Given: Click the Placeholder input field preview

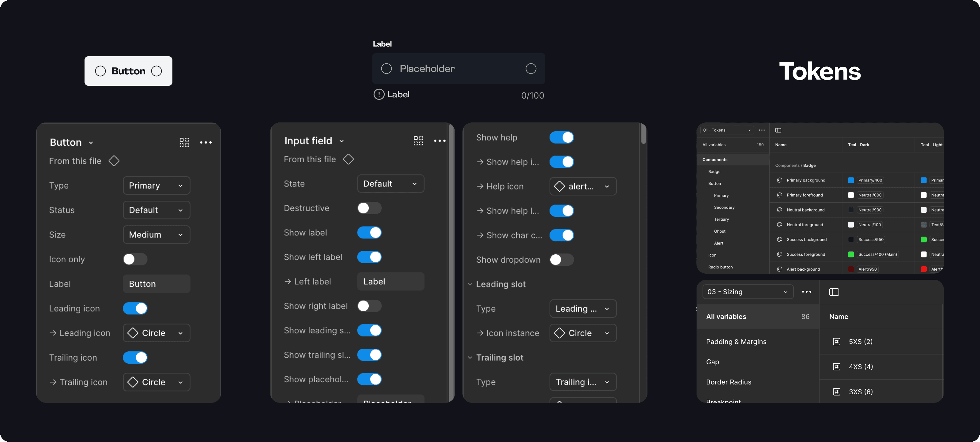Looking at the screenshot, I should pos(458,69).
